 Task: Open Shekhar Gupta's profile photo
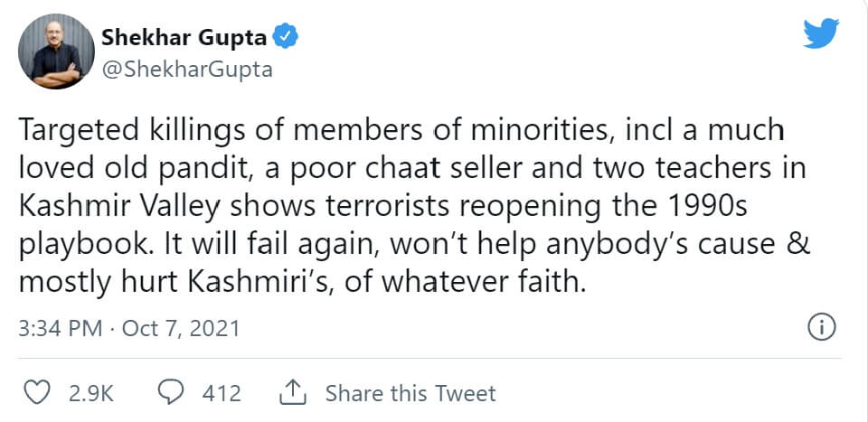57,52
